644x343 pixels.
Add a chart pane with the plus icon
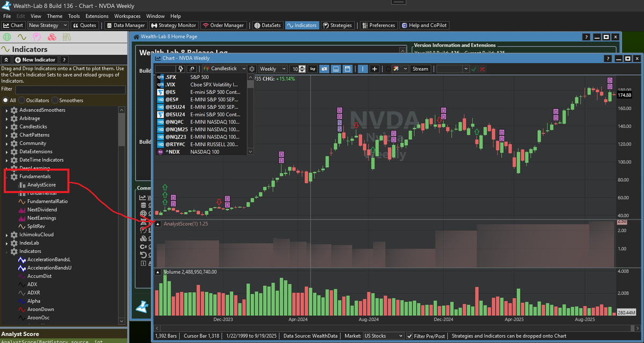374,69
